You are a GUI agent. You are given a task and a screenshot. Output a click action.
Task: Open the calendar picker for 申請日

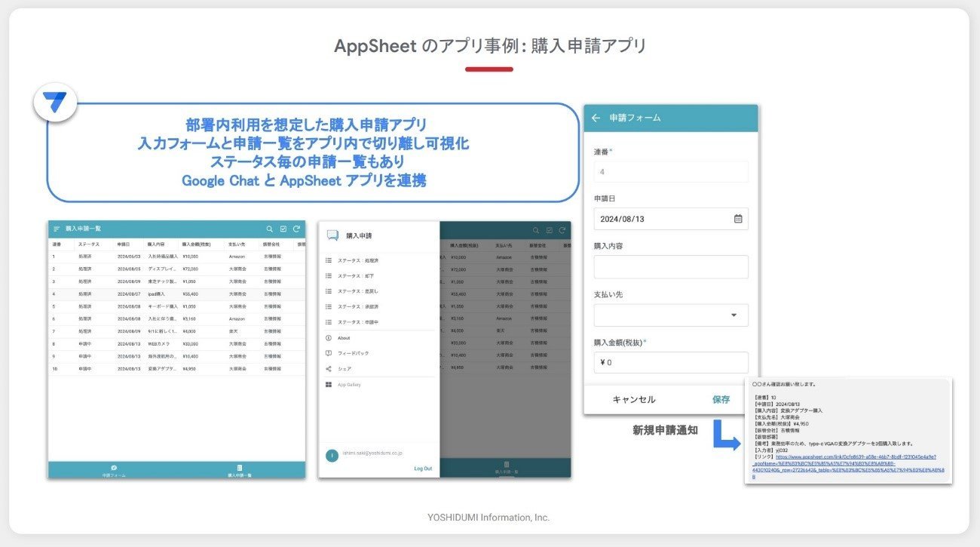click(x=738, y=219)
